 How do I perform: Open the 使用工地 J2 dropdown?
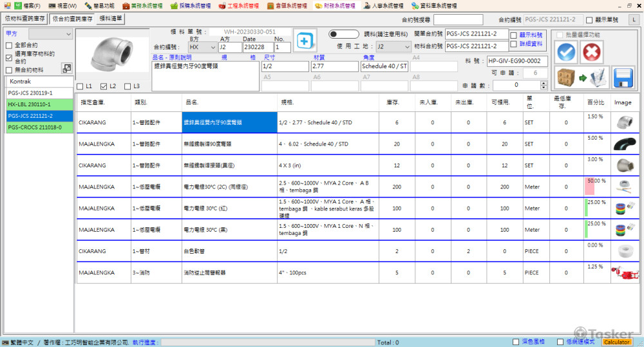pyautogui.click(x=406, y=47)
